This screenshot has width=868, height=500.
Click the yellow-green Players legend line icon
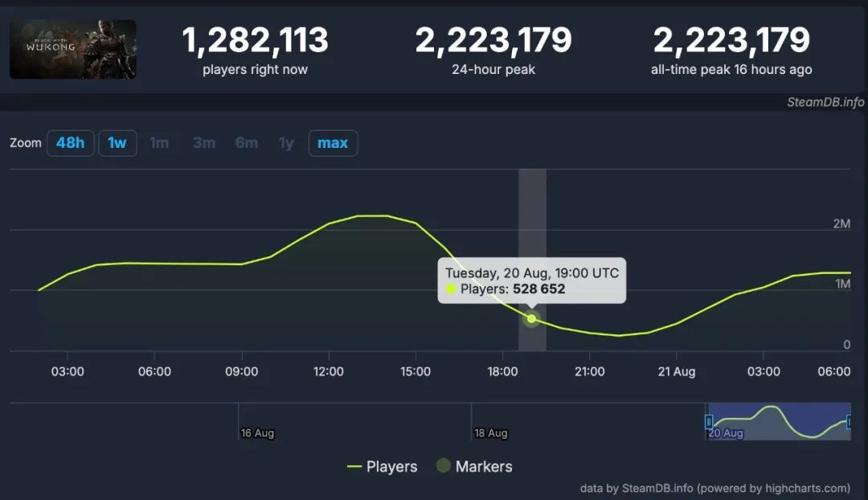click(354, 467)
